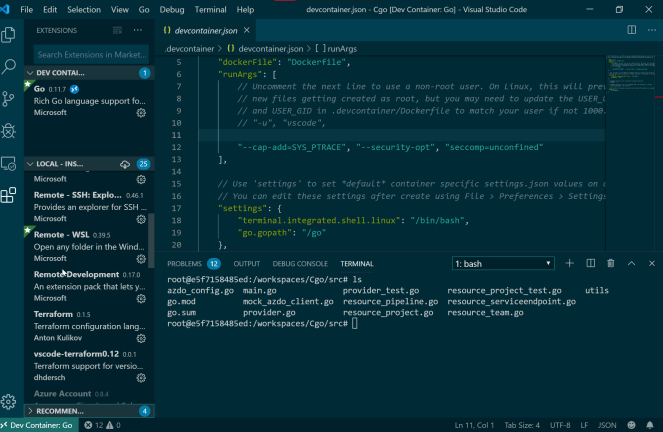Viewport: 663px width, 432px height.
Task: Click the Search Extensions in Marketplace field
Action: tap(89, 55)
